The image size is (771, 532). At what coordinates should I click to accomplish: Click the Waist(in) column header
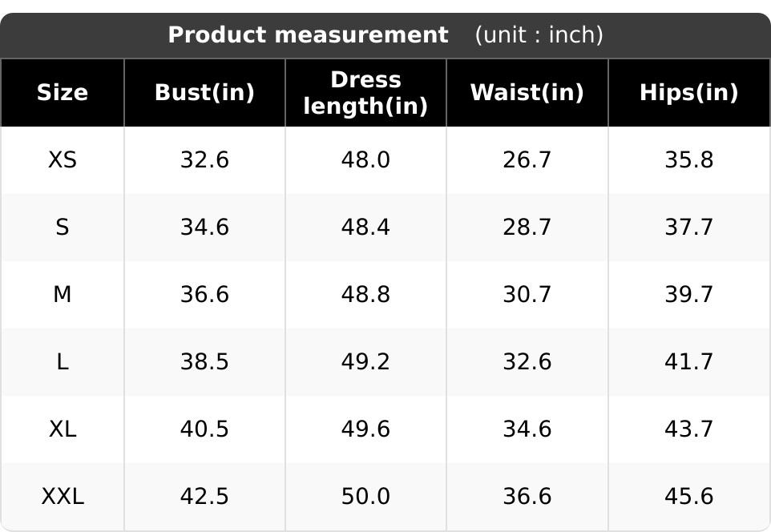pyautogui.click(x=527, y=92)
